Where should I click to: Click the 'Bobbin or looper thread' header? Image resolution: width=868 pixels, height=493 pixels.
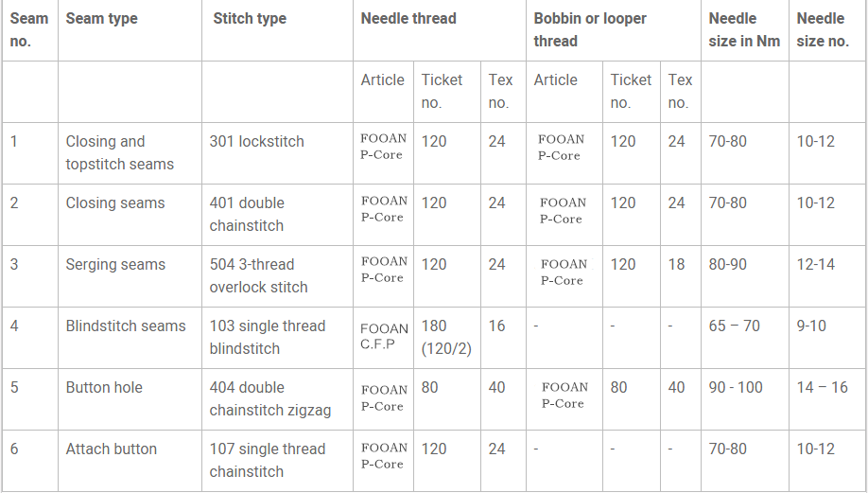click(x=614, y=30)
